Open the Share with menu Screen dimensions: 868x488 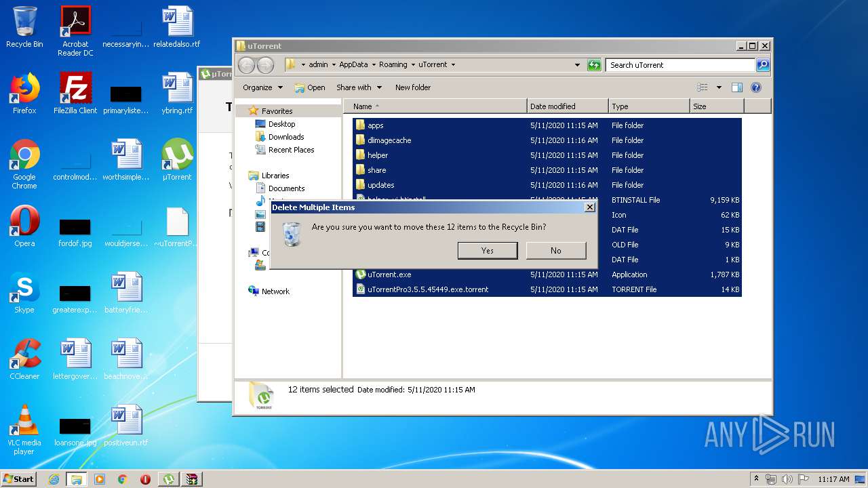point(359,87)
